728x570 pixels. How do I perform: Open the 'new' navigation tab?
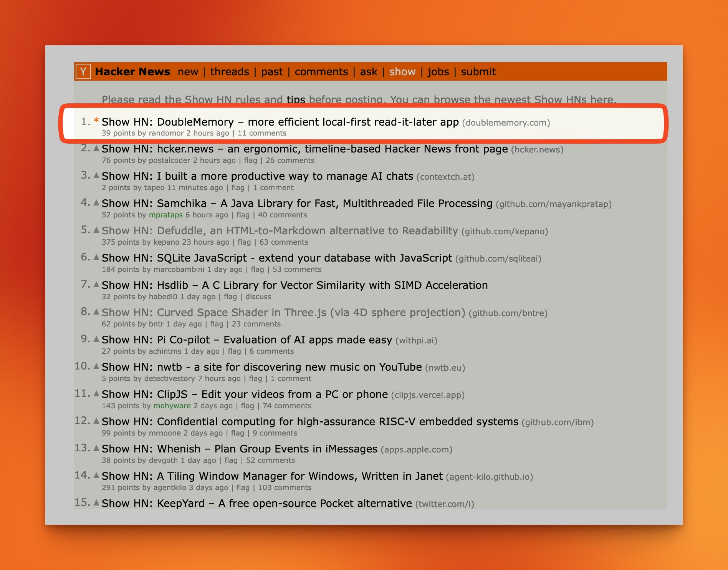[188, 72]
